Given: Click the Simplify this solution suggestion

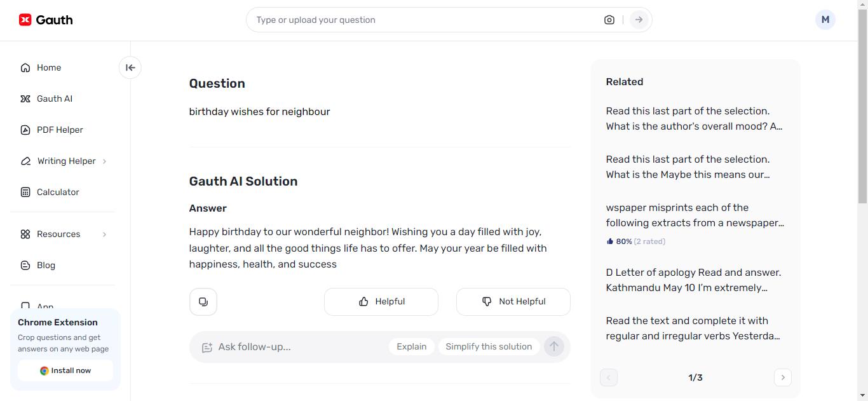Looking at the screenshot, I should (489, 346).
